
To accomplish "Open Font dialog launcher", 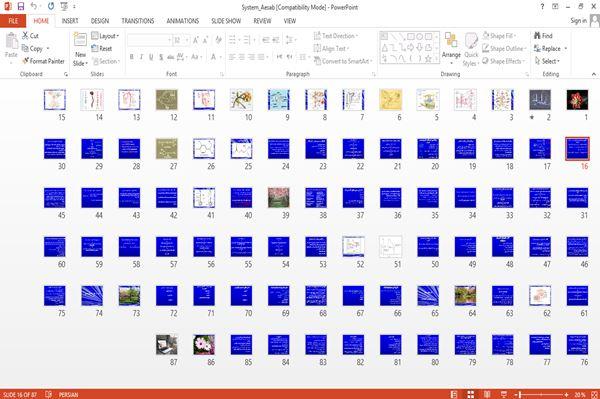I will (x=222, y=74).
